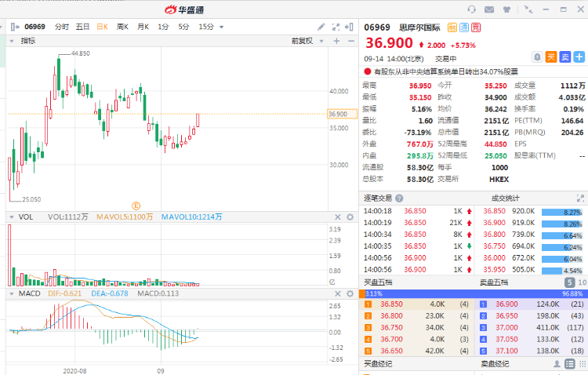Viewport: 588px width, 375px height.
Task: Open MACD indicator settings gear
Action: (x=350, y=293)
